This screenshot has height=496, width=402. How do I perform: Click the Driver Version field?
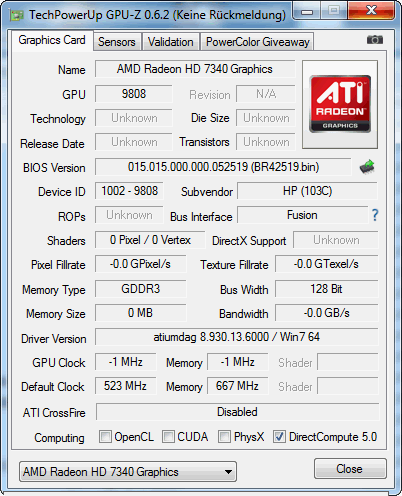(x=237, y=337)
